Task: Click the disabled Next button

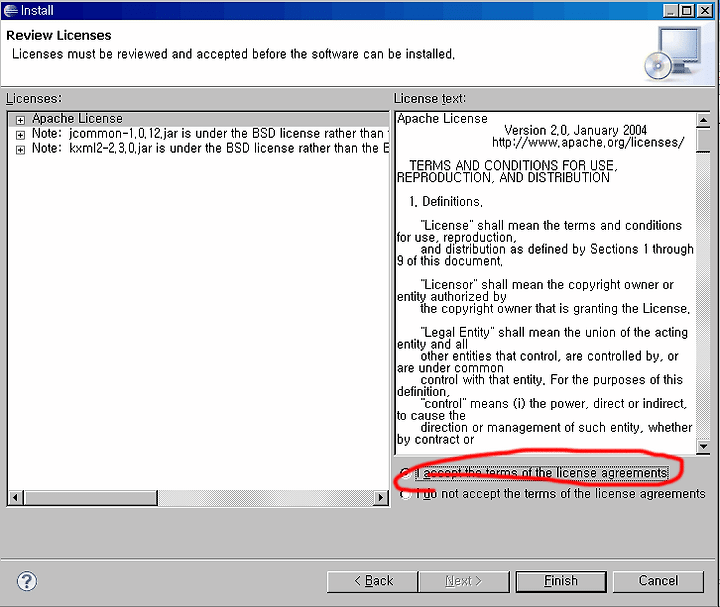Action: coord(464,581)
